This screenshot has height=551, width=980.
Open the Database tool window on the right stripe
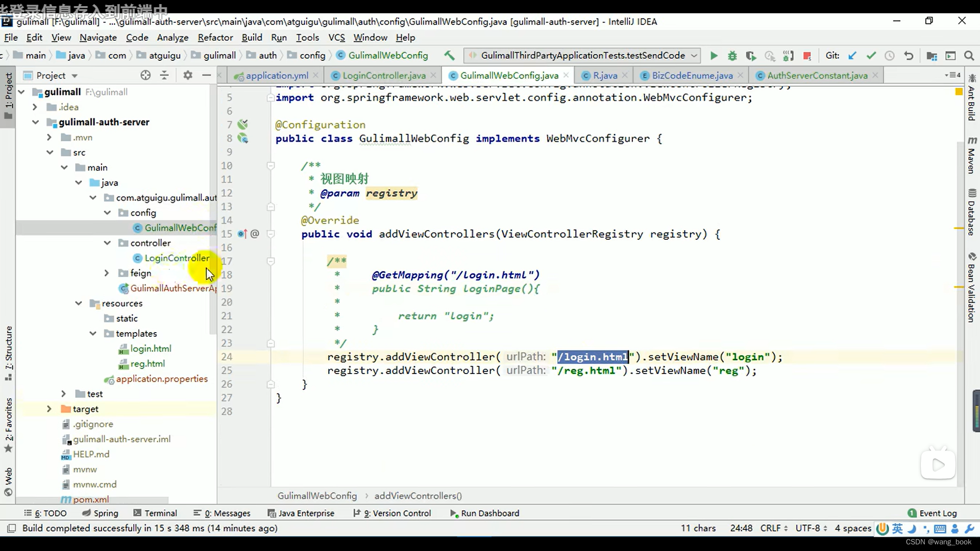point(972,212)
